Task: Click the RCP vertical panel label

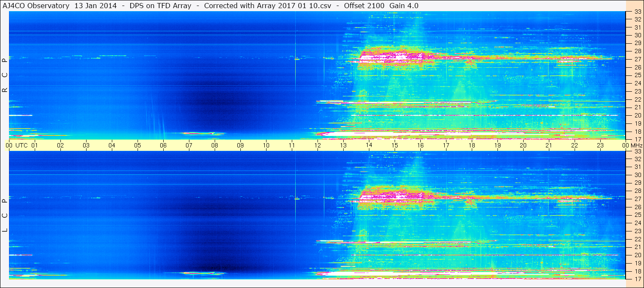Action: [x=5, y=75]
